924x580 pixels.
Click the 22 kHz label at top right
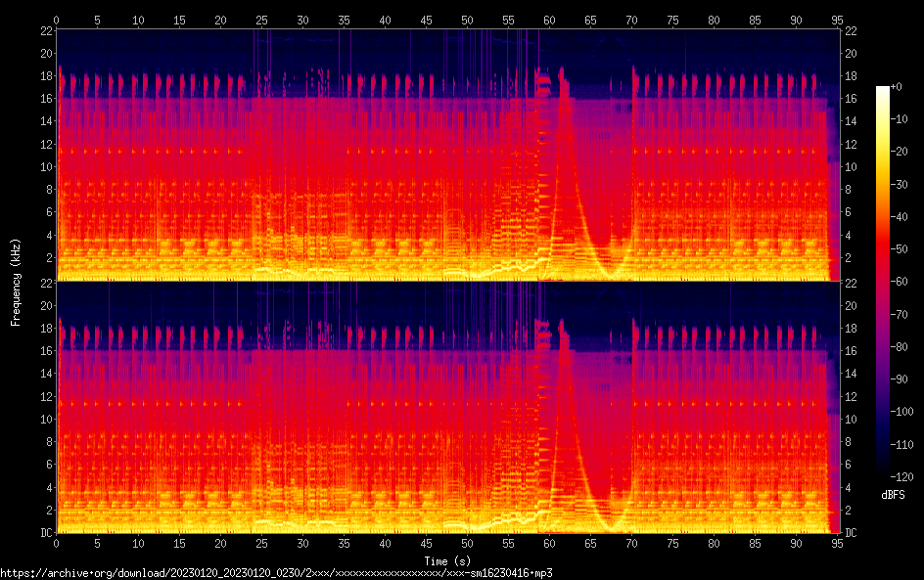click(x=851, y=31)
